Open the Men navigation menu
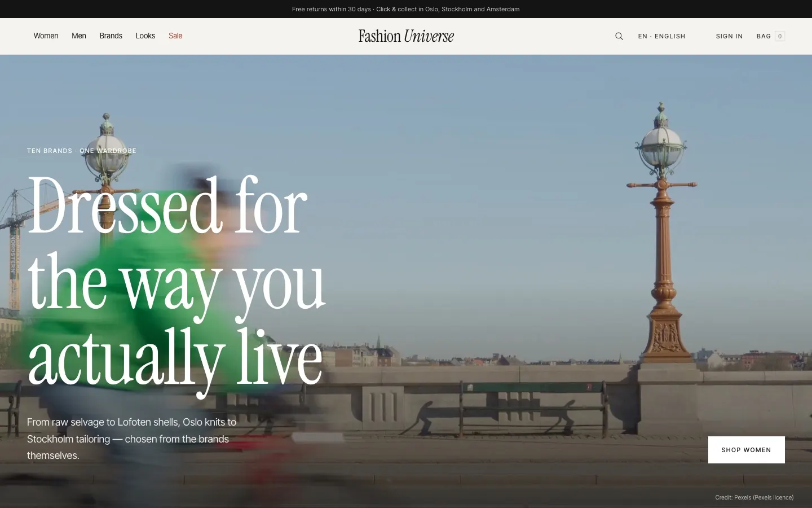This screenshot has width=812, height=508. click(x=79, y=36)
